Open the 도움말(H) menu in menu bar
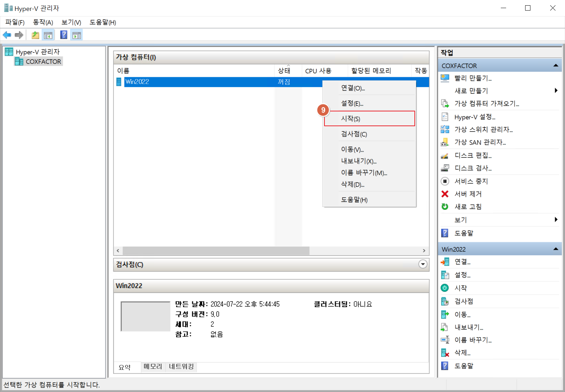Screen dimensions: 565x392 tap(103, 22)
